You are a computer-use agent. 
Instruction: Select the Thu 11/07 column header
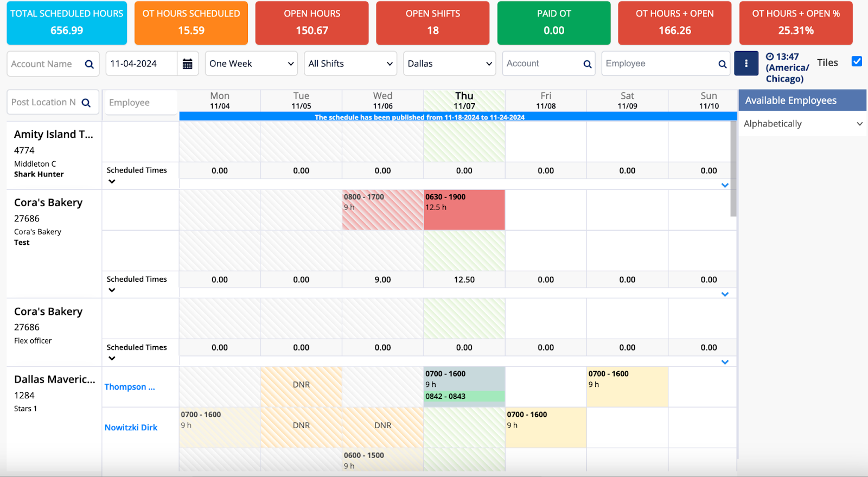coord(464,100)
